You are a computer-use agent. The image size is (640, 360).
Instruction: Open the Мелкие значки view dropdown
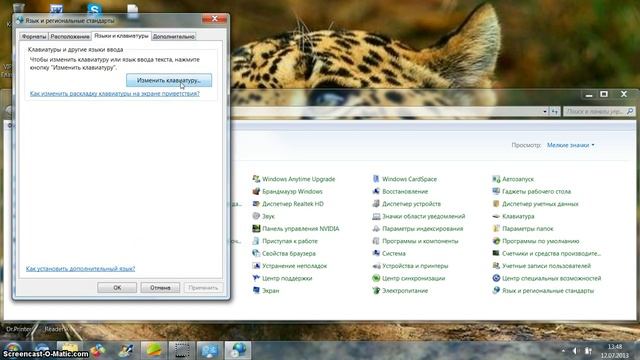click(x=570, y=145)
